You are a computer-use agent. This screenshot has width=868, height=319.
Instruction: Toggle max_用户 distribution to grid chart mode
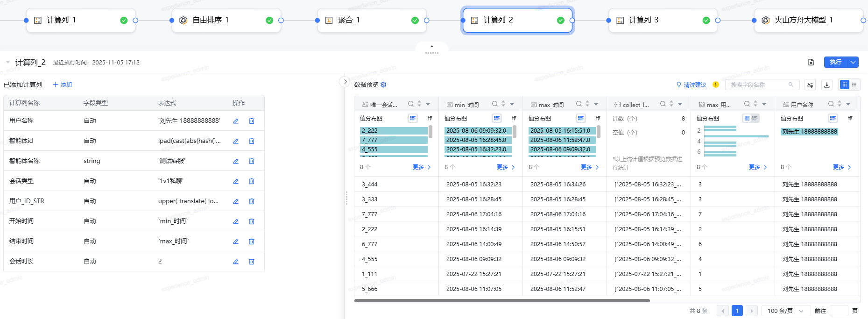[x=747, y=118]
